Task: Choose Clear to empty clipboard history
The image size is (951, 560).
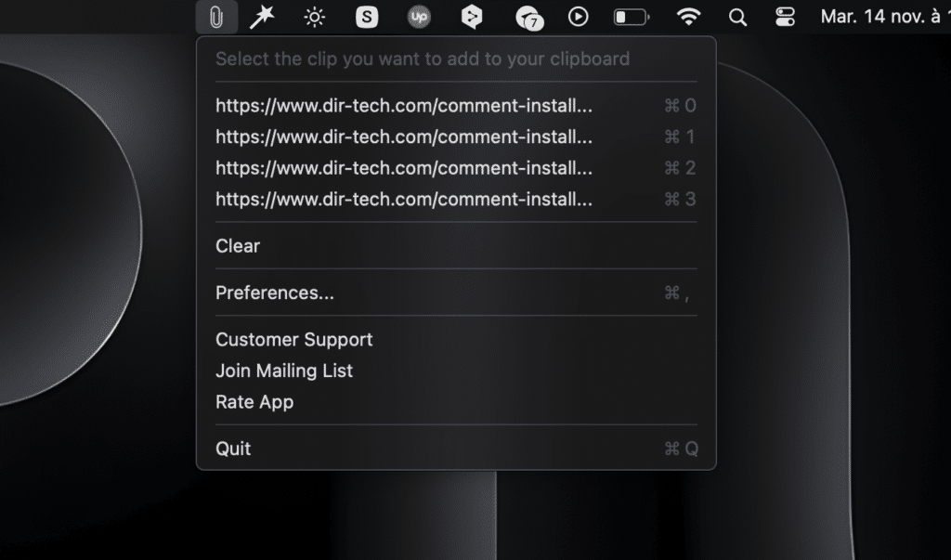Action: click(x=456, y=246)
